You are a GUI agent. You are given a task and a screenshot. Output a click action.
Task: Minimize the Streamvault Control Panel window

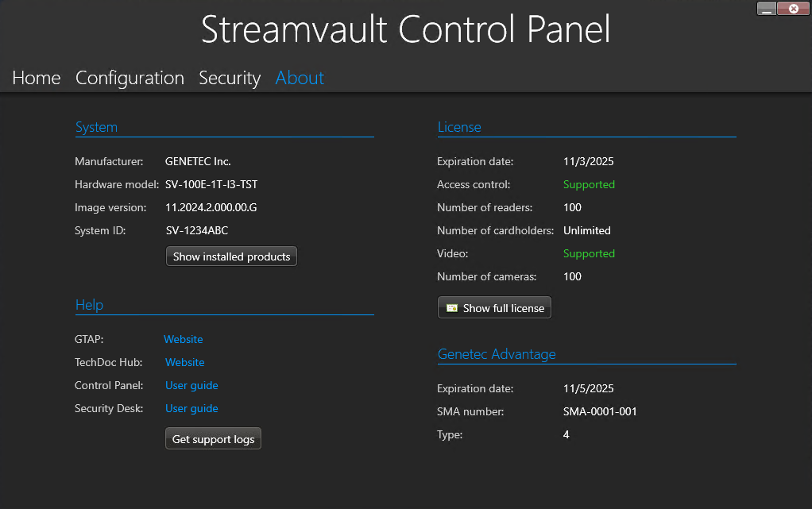tap(766, 8)
